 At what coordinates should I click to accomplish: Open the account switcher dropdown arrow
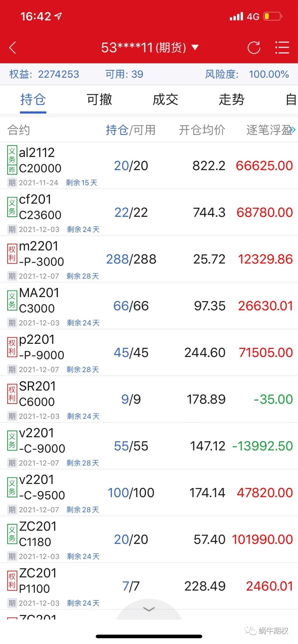tap(195, 47)
